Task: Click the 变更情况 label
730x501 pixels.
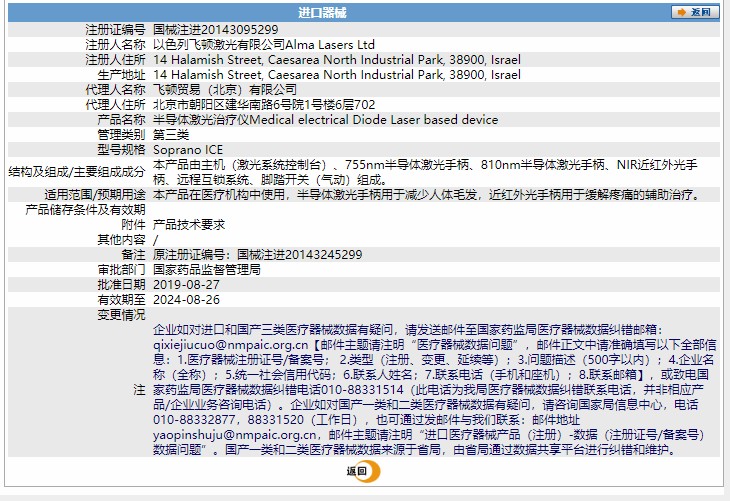Action: click(x=121, y=314)
